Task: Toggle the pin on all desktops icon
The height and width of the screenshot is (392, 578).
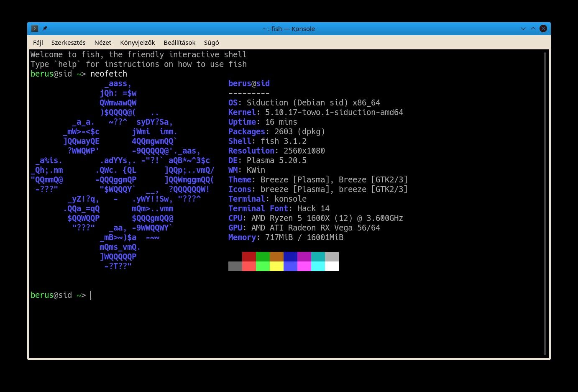Action: [x=45, y=28]
